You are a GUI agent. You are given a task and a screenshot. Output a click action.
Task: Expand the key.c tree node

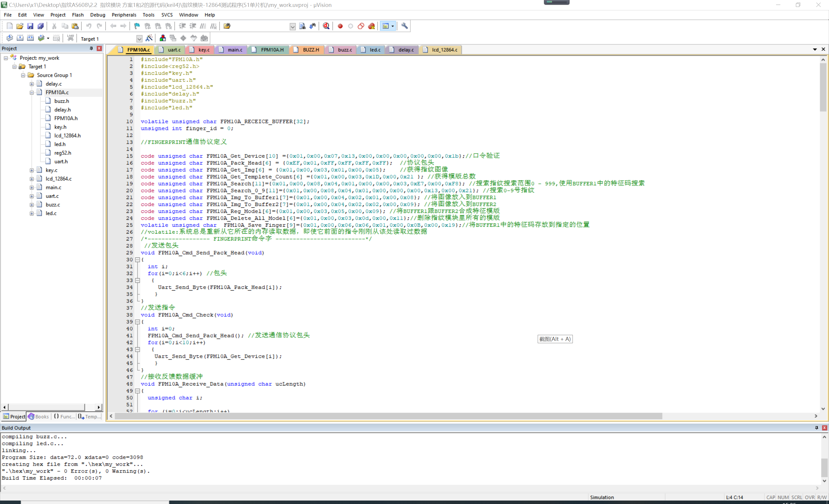[x=32, y=170]
